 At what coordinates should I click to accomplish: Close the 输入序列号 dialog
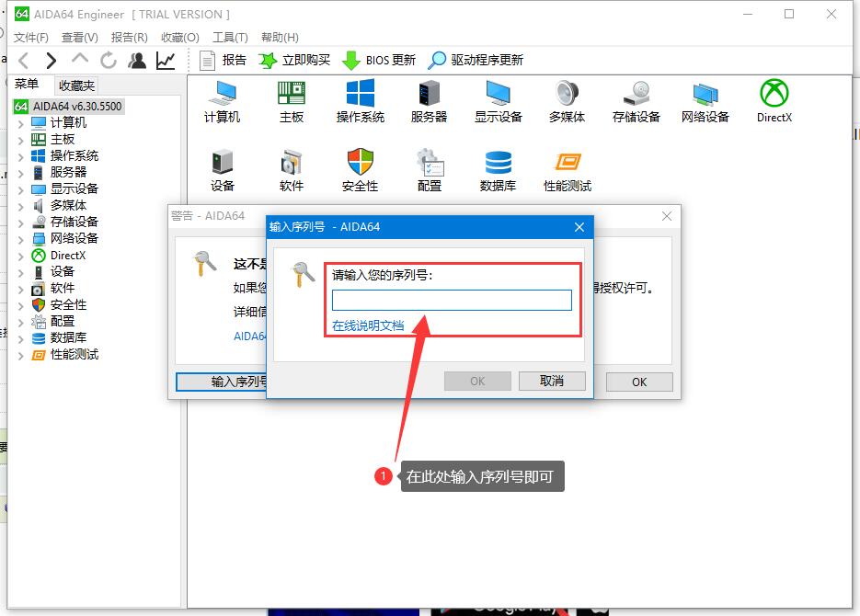click(x=579, y=227)
